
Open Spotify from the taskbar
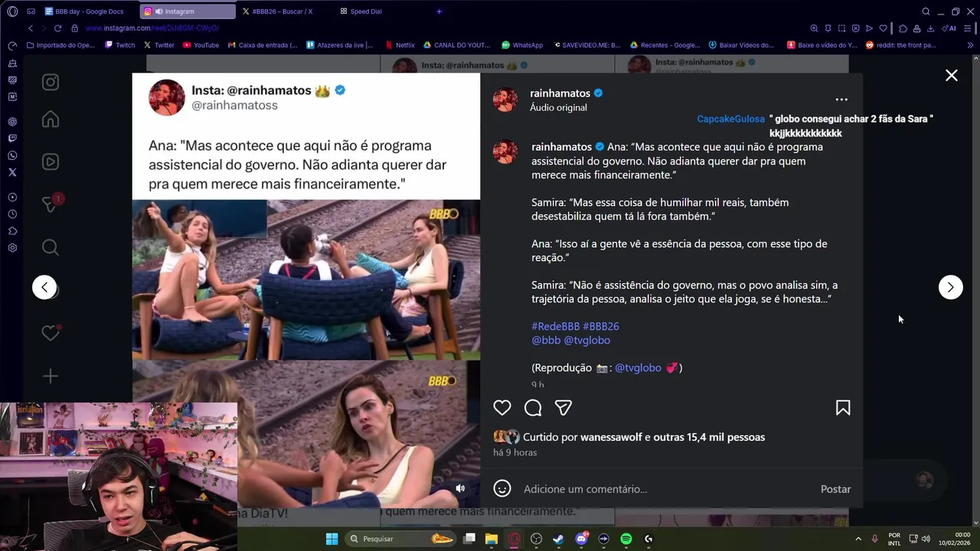click(626, 539)
